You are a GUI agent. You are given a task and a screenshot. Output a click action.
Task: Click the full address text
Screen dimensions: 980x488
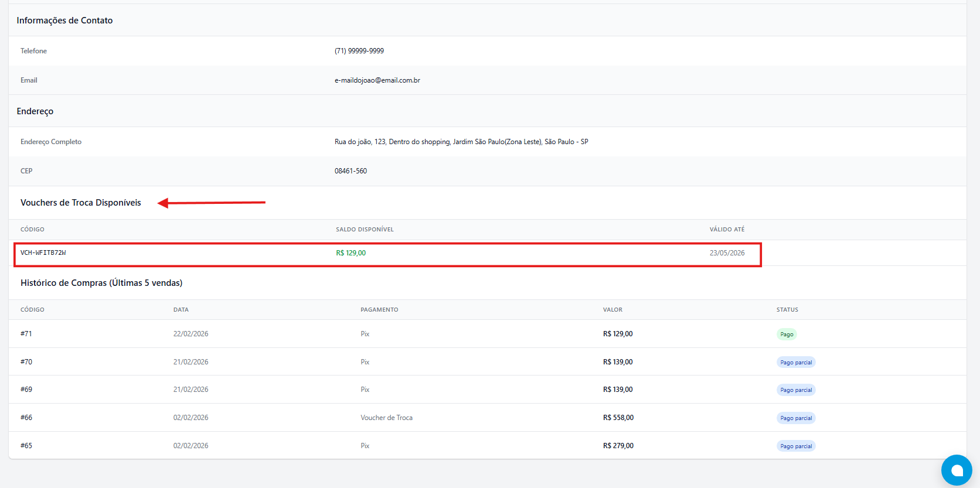pos(461,142)
